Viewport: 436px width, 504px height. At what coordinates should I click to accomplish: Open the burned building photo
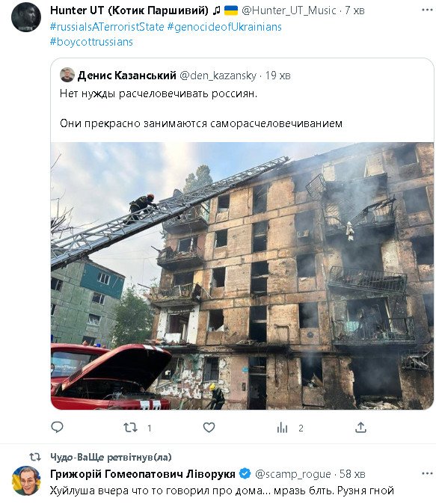pos(242,276)
